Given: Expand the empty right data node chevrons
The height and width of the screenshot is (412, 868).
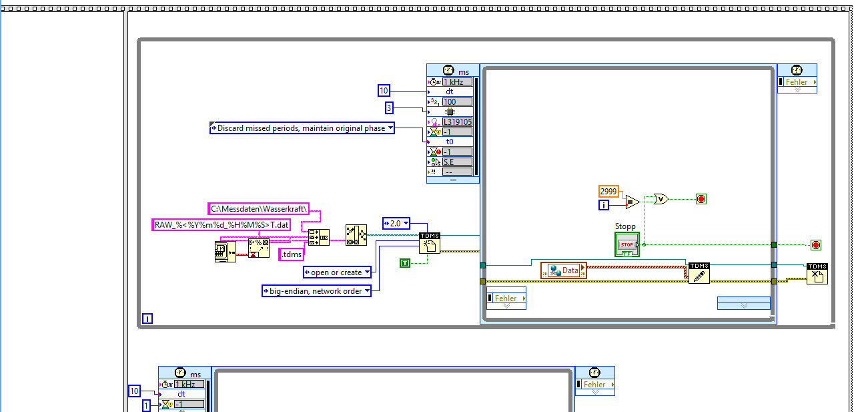Looking at the screenshot, I should 744,305.
